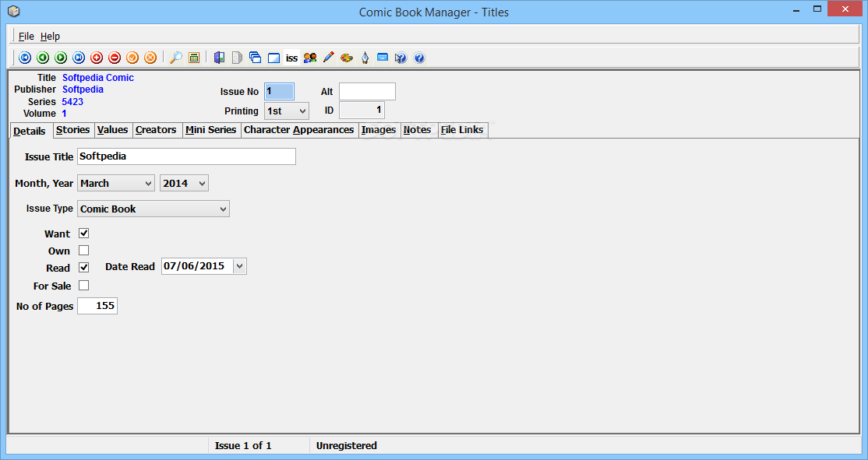Image resolution: width=868 pixels, height=460 pixels.
Task: Click the paint palette icon
Action: [347, 58]
